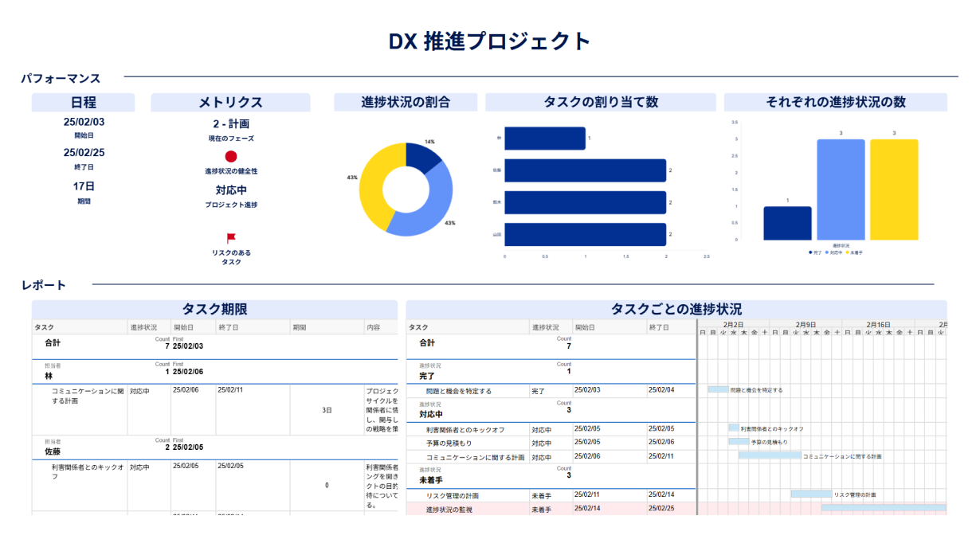Click the light blue 対応中 bar
This screenshot has height=547, width=980.
point(841,189)
